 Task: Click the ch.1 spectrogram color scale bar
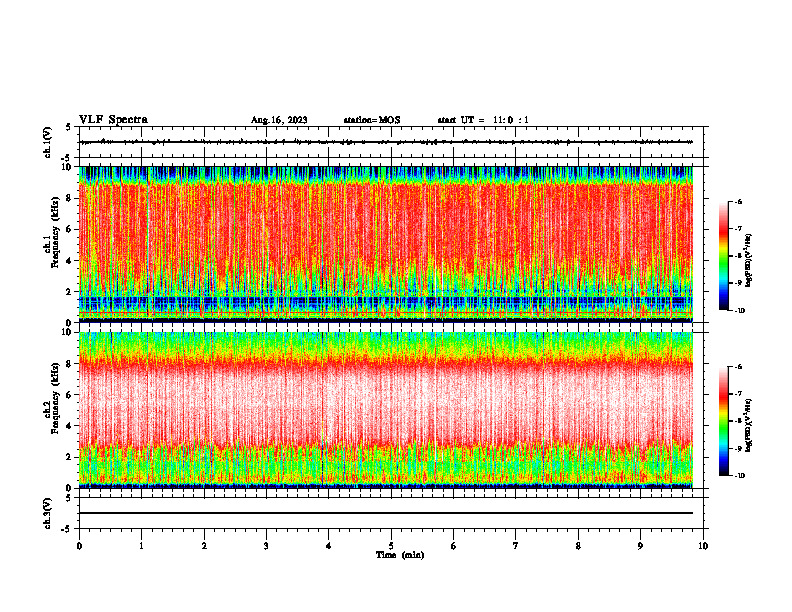[x=723, y=256]
